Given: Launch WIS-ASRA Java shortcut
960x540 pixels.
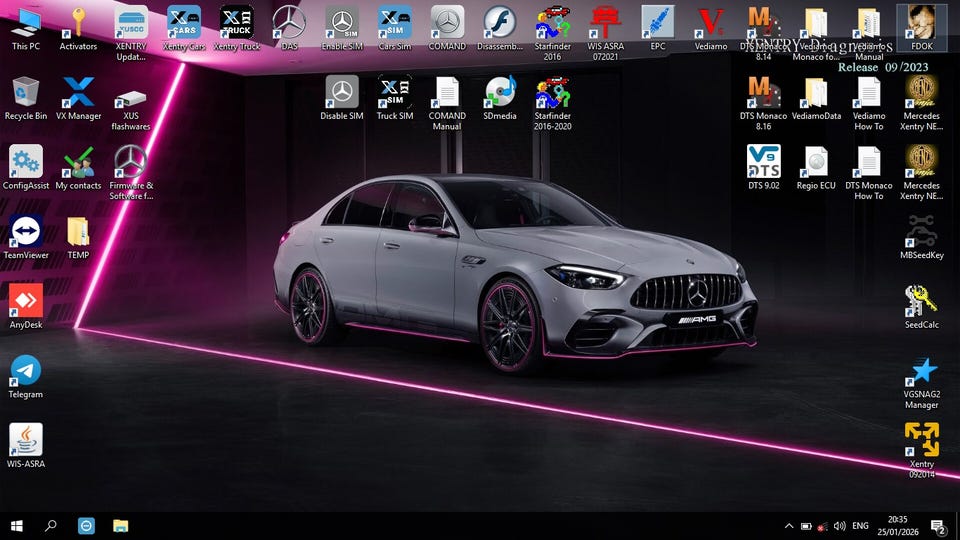Looking at the screenshot, I should point(26,446).
